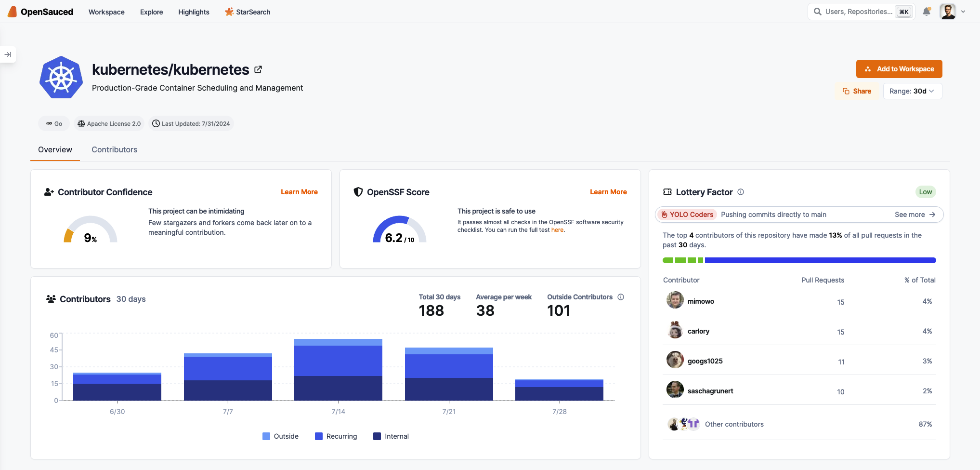Click the OpenSauced logo icon
The height and width of the screenshot is (470, 980).
click(12, 11)
